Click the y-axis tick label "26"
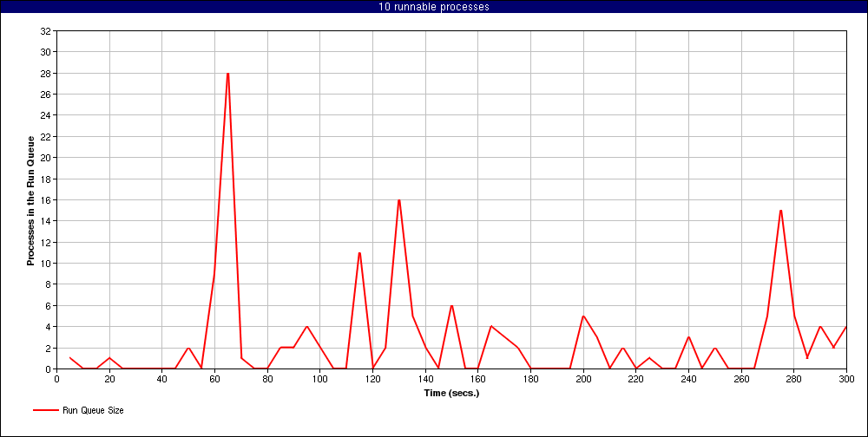Screen dimensions: 868x437 [45, 95]
